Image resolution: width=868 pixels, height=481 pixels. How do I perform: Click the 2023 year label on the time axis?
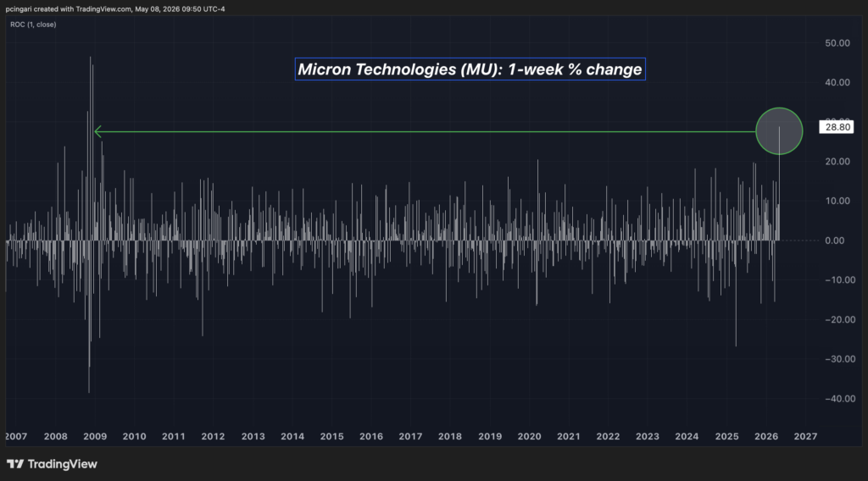click(647, 436)
